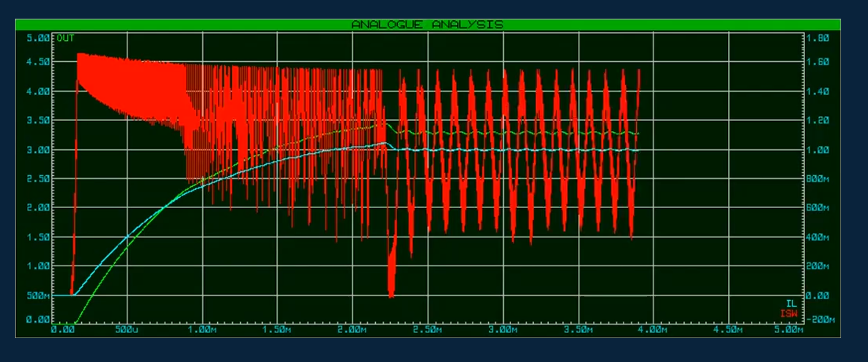Click the 1.50 left axis value
The width and height of the screenshot is (868, 362).
(x=38, y=237)
